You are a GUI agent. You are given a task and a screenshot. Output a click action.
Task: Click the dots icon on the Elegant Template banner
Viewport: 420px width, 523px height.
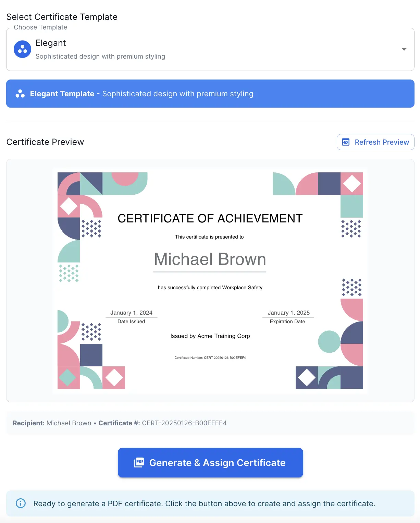[x=20, y=94]
